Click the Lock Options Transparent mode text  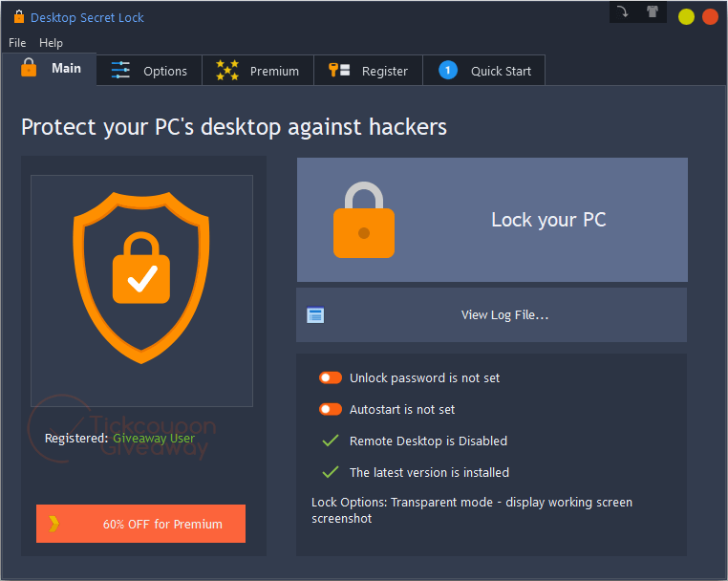pos(472,510)
